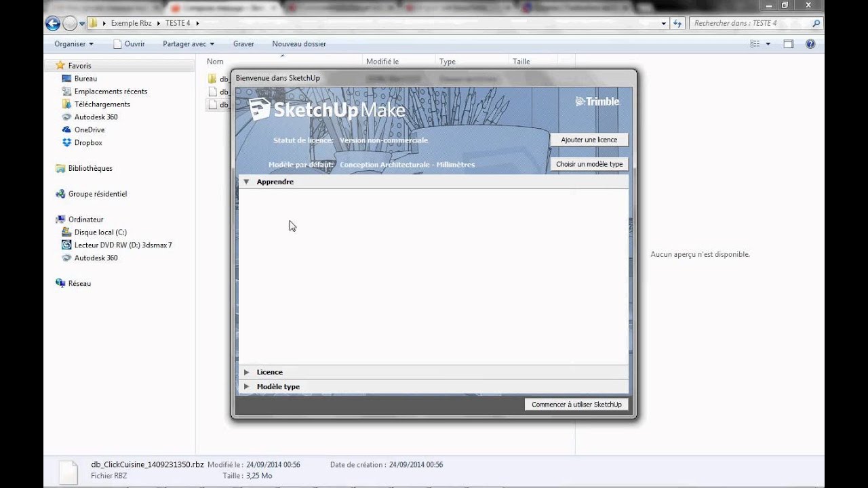Click Ouvrir in the Explorer toolbar
The height and width of the screenshot is (488, 868).
[130, 44]
